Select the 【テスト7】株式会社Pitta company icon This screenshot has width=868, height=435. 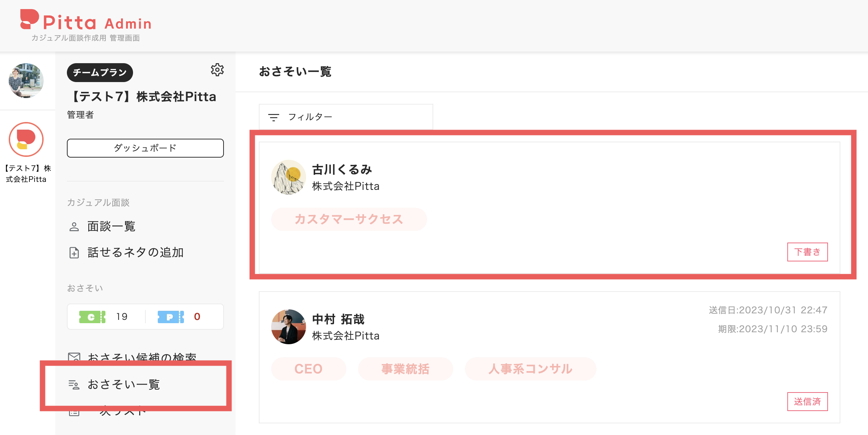tap(26, 139)
